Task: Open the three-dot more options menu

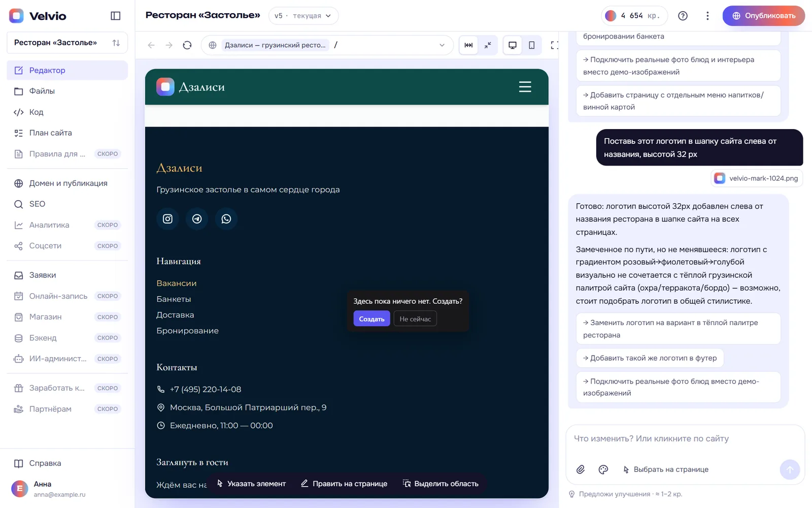Action: [707, 16]
